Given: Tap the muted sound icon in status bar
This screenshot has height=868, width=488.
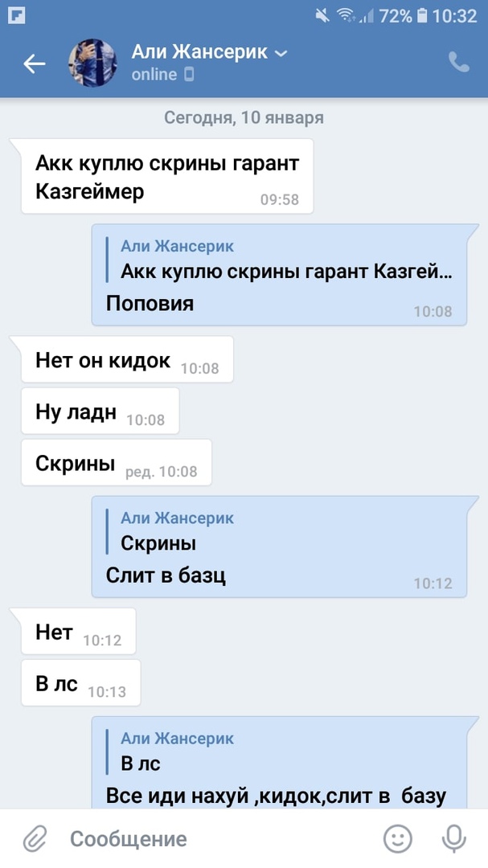Looking at the screenshot, I should (322, 15).
